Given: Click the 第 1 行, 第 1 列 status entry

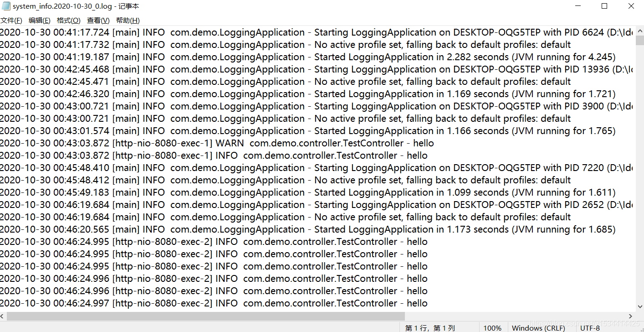Looking at the screenshot, I should tap(430, 328).
